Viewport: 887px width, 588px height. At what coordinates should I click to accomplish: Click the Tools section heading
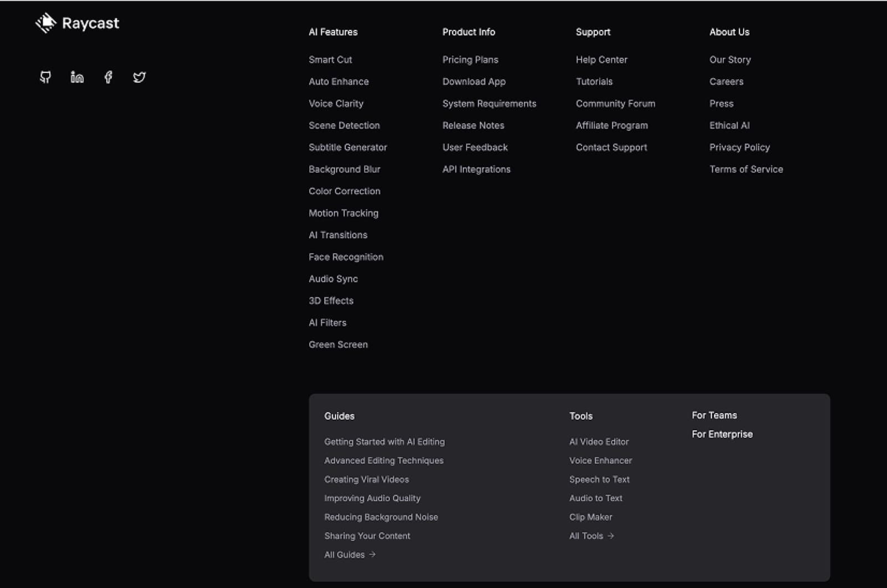click(x=580, y=416)
